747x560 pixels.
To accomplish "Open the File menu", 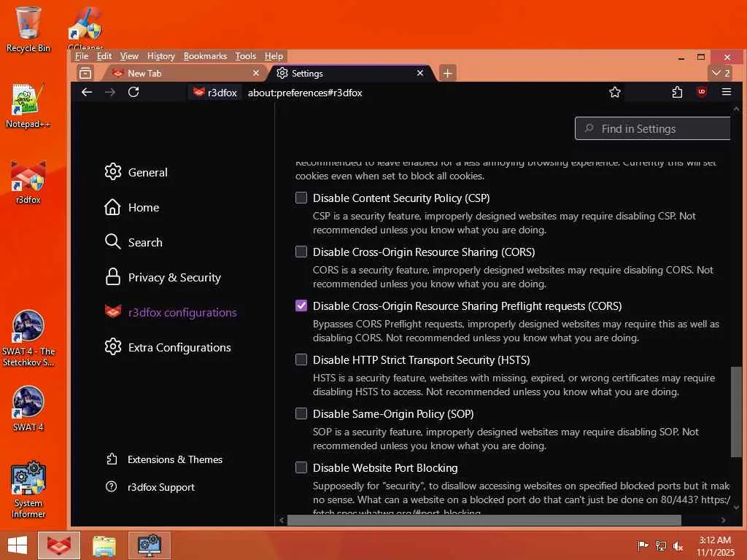I will point(82,56).
